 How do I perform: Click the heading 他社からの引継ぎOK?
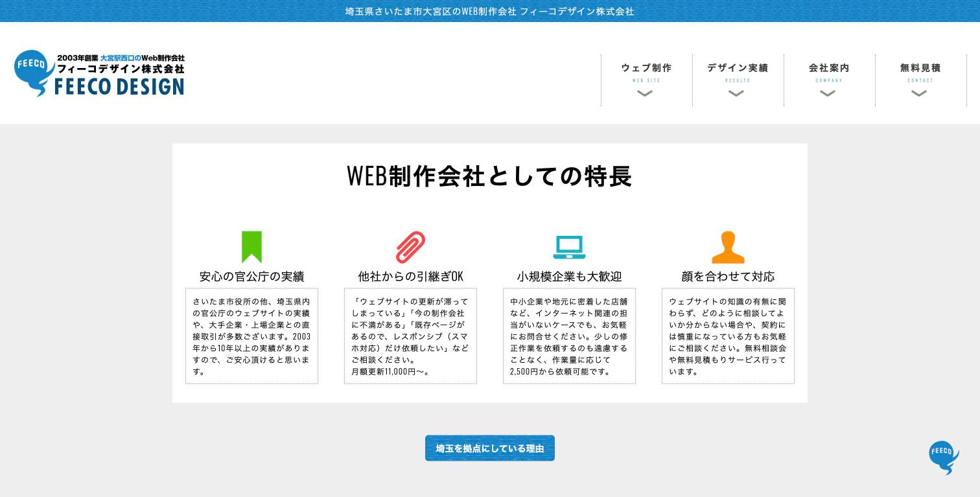point(410,277)
